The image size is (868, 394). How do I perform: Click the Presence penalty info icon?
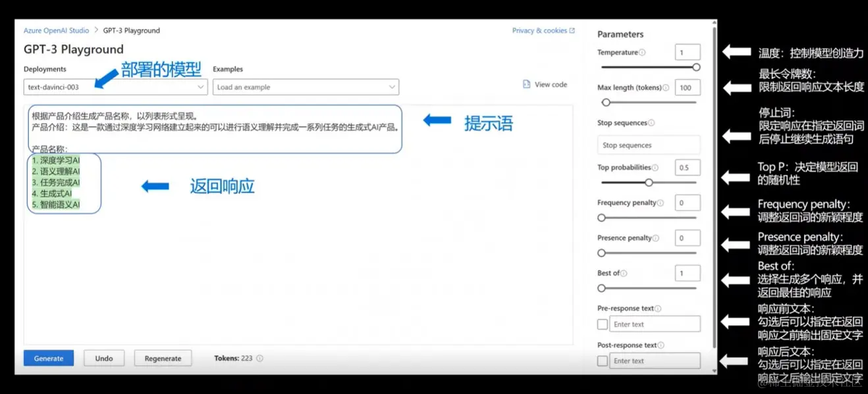[x=657, y=238]
